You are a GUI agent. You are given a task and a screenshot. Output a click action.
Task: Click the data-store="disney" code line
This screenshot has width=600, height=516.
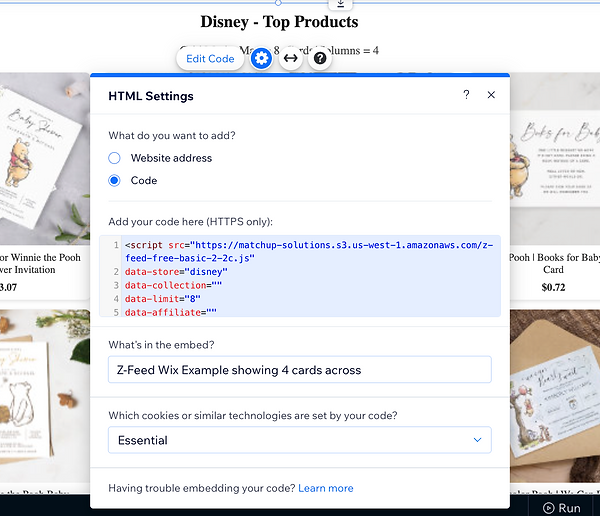(x=176, y=272)
